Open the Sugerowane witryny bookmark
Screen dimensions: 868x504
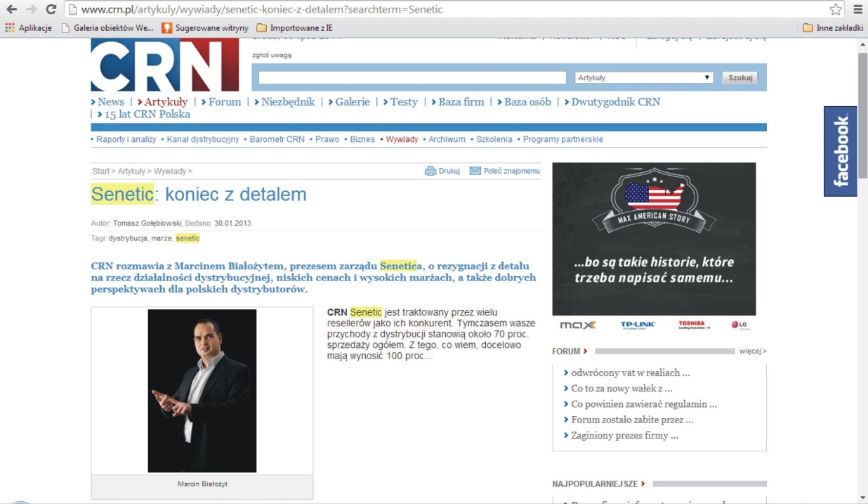(x=205, y=28)
